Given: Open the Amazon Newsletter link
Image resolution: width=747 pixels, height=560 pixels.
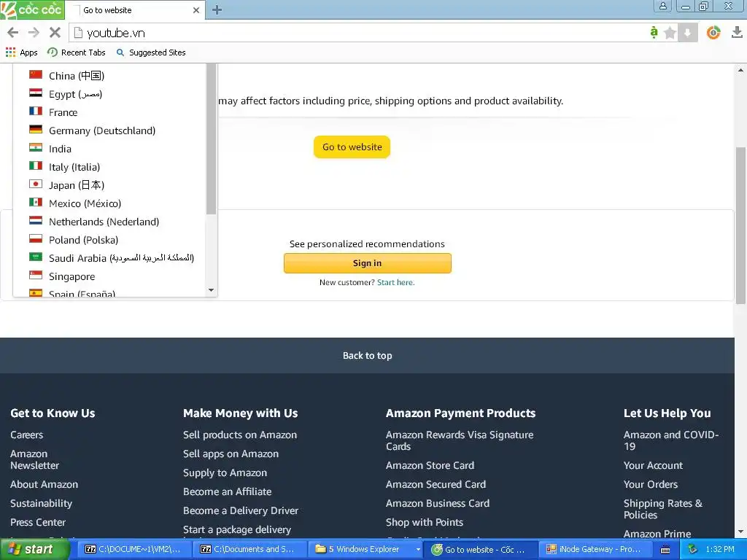Looking at the screenshot, I should (35, 459).
